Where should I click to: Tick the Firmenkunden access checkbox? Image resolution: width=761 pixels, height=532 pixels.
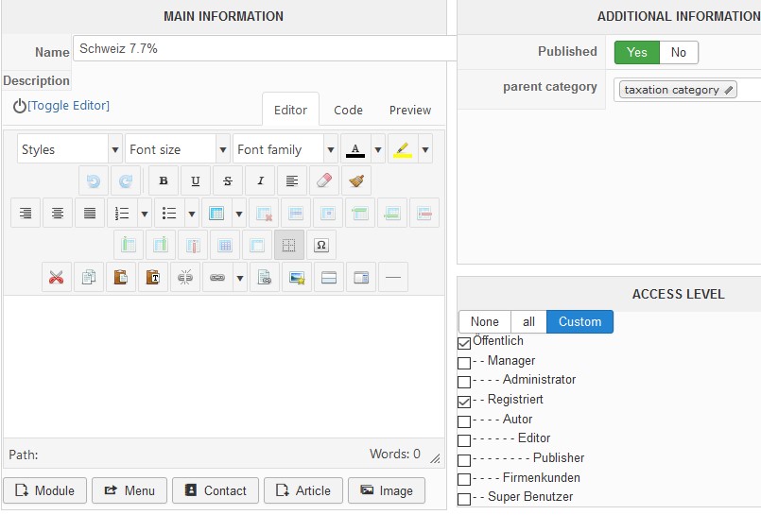pos(464,480)
